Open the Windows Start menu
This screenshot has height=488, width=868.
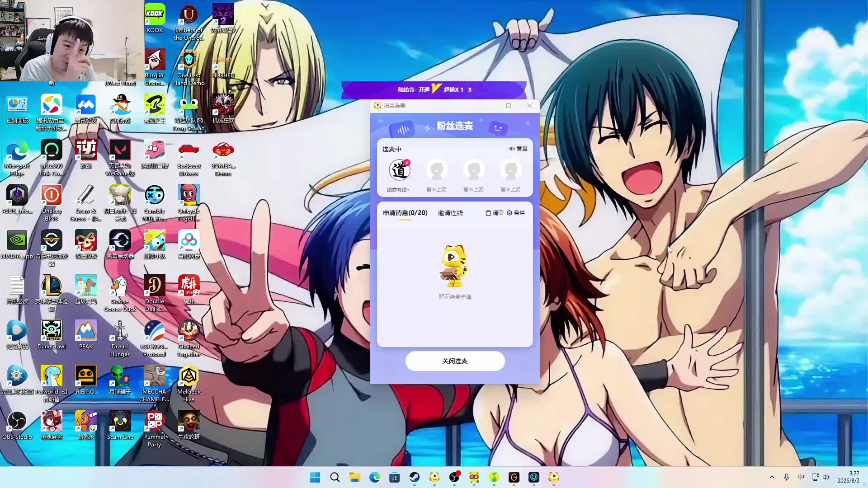tap(315, 477)
